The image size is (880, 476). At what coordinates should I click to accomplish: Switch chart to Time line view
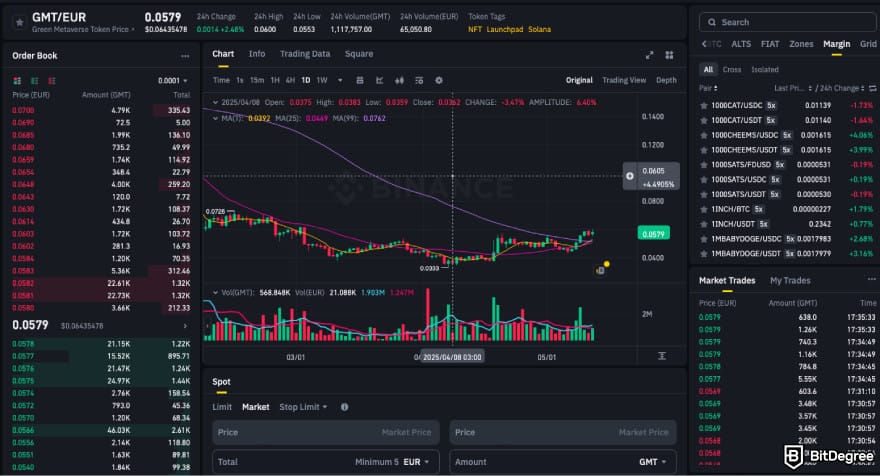tap(221, 80)
